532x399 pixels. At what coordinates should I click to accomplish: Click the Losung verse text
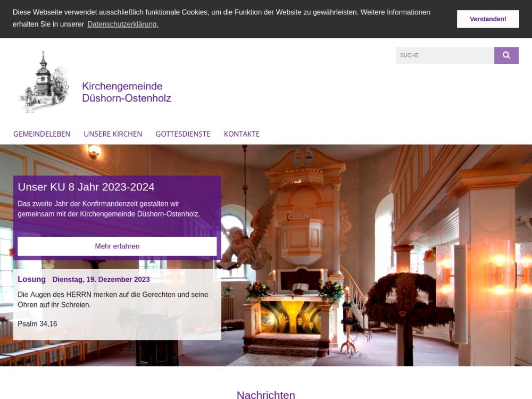click(x=113, y=300)
